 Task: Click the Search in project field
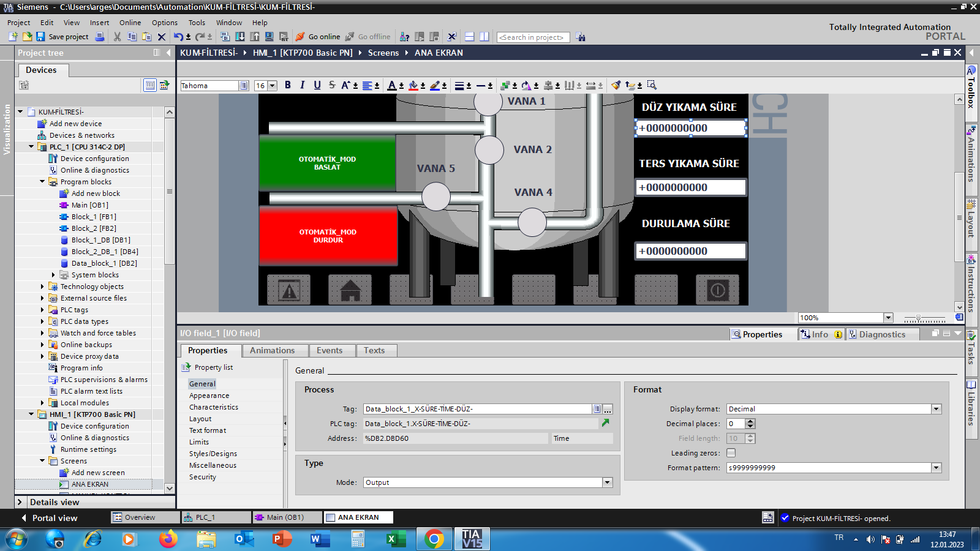coord(533,37)
